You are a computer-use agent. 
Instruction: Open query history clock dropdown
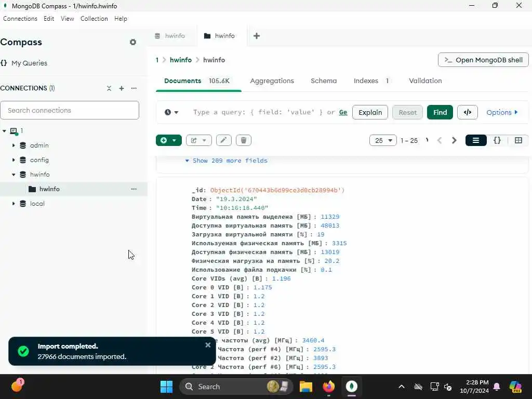(x=171, y=112)
